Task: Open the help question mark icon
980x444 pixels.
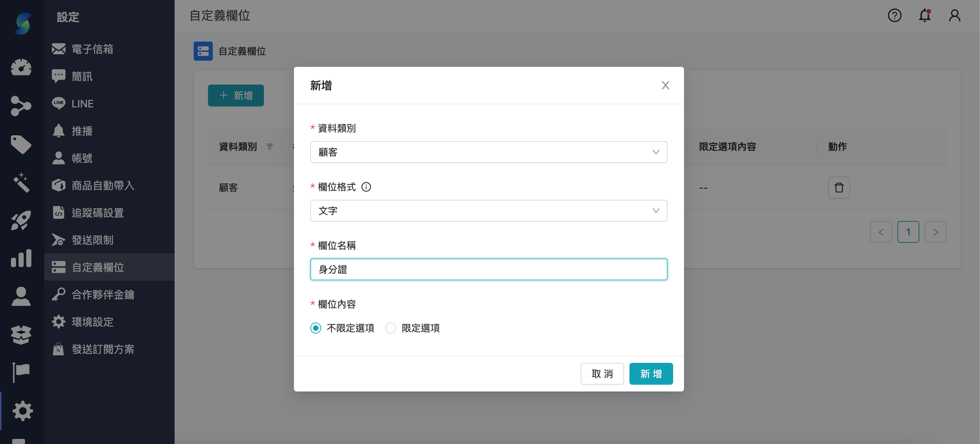Action: [894, 16]
